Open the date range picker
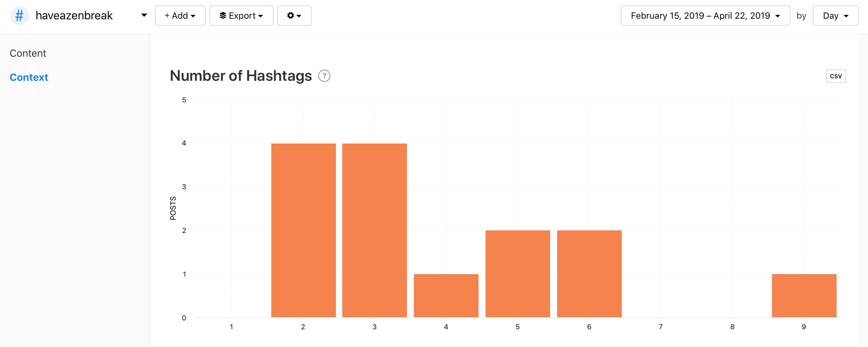This screenshot has height=347, width=868. pyautogui.click(x=705, y=16)
